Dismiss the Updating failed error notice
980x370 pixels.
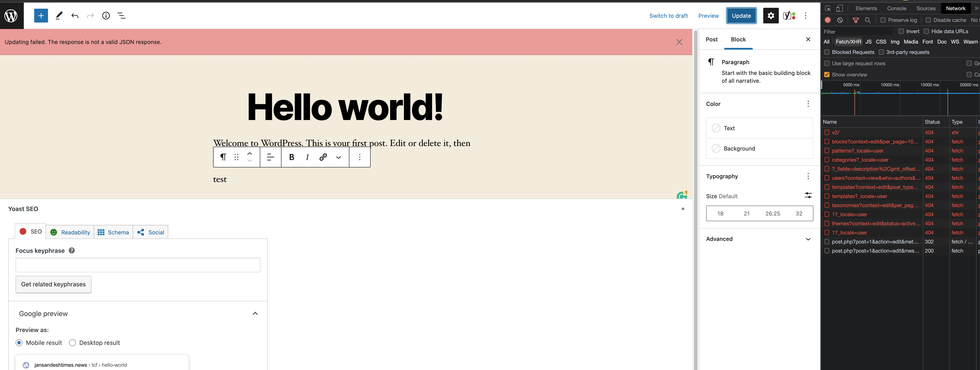coord(679,42)
